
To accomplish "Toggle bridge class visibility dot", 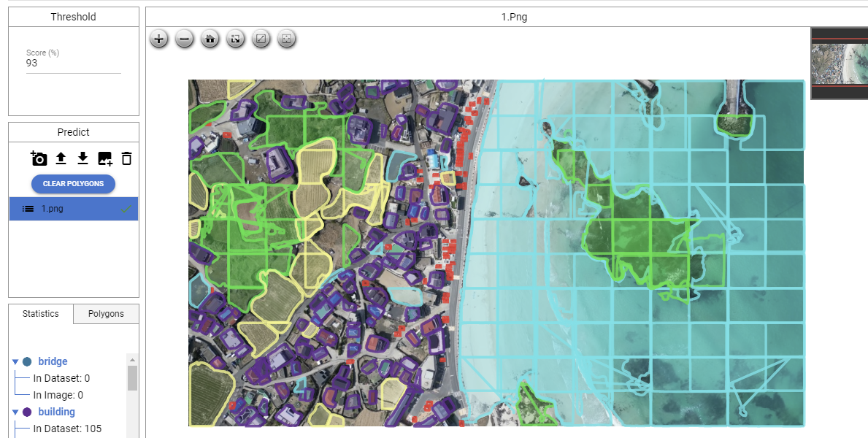I will [27, 361].
